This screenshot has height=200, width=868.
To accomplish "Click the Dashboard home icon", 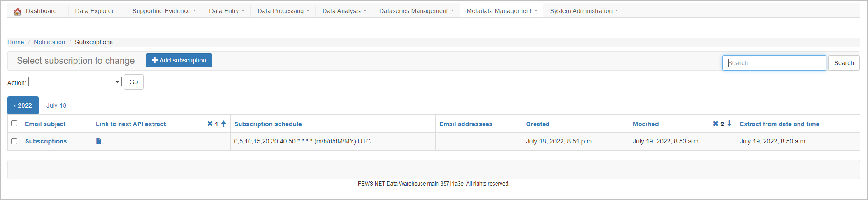I will [x=18, y=11].
